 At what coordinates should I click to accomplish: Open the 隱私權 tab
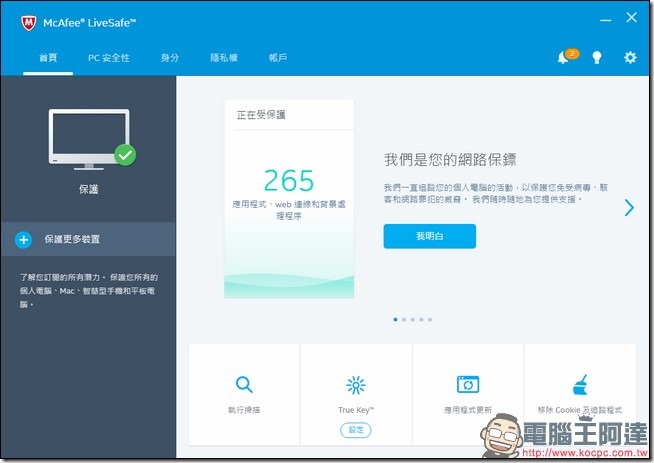pos(224,58)
